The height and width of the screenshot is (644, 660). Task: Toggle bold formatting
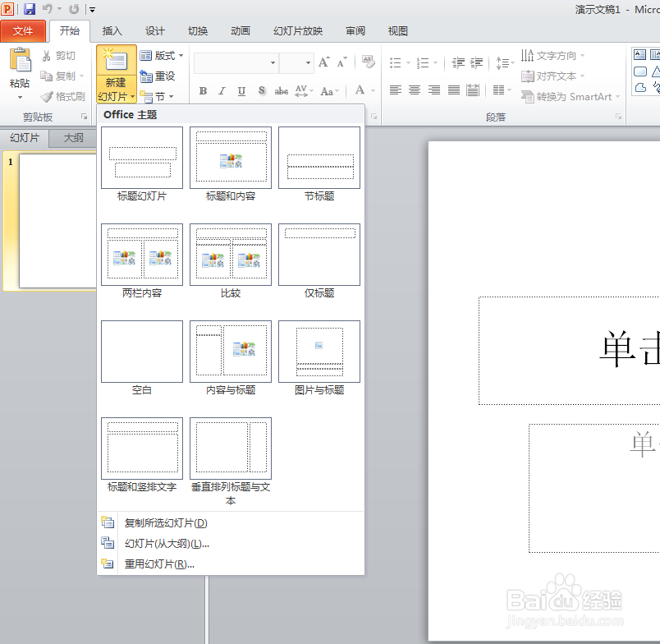coord(203,91)
